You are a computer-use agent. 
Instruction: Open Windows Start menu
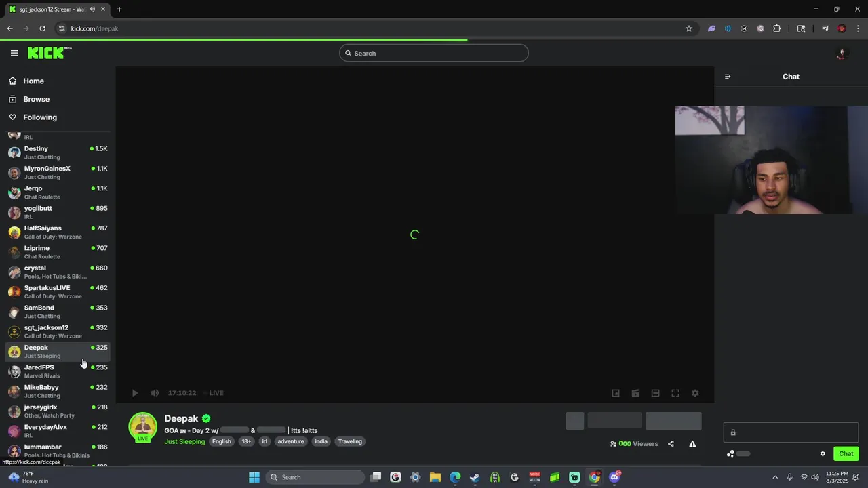pyautogui.click(x=254, y=477)
